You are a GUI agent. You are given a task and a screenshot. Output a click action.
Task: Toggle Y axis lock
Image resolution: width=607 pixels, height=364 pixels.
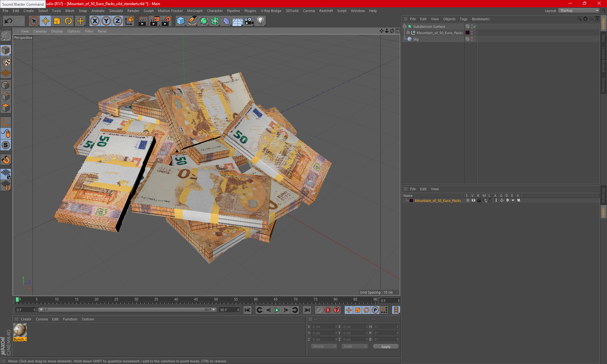point(106,21)
